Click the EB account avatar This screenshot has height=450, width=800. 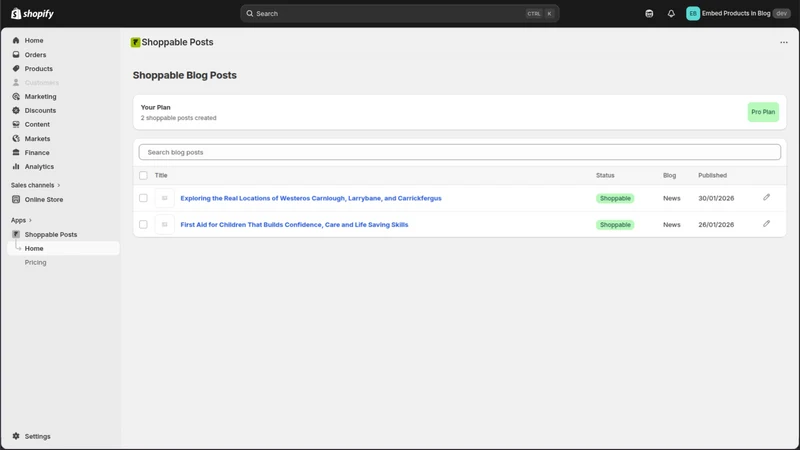point(692,14)
